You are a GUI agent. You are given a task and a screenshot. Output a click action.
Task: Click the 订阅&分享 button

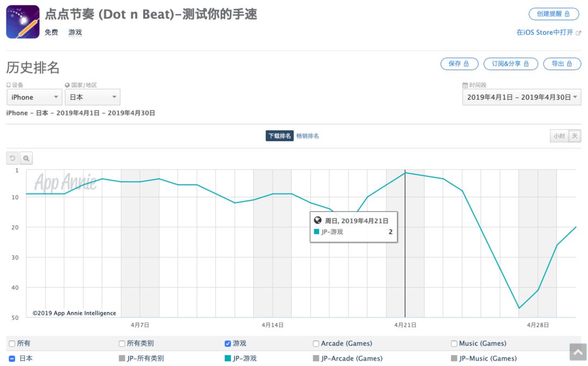pos(511,64)
